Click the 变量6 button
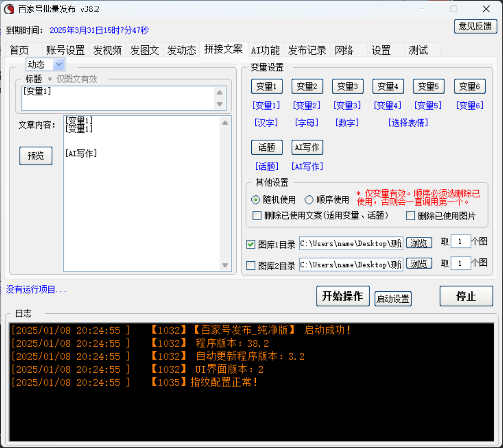The height and width of the screenshot is (448, 503). 470,86
